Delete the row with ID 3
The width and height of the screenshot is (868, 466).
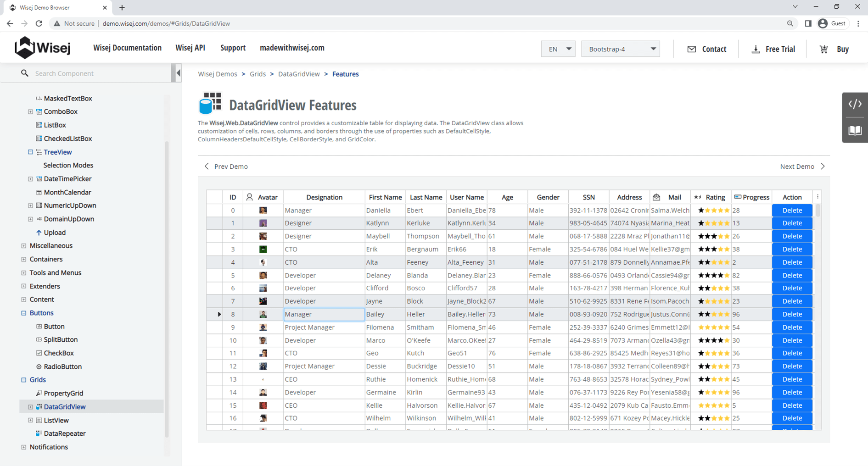pyautogui.click(x=792, y=249)
